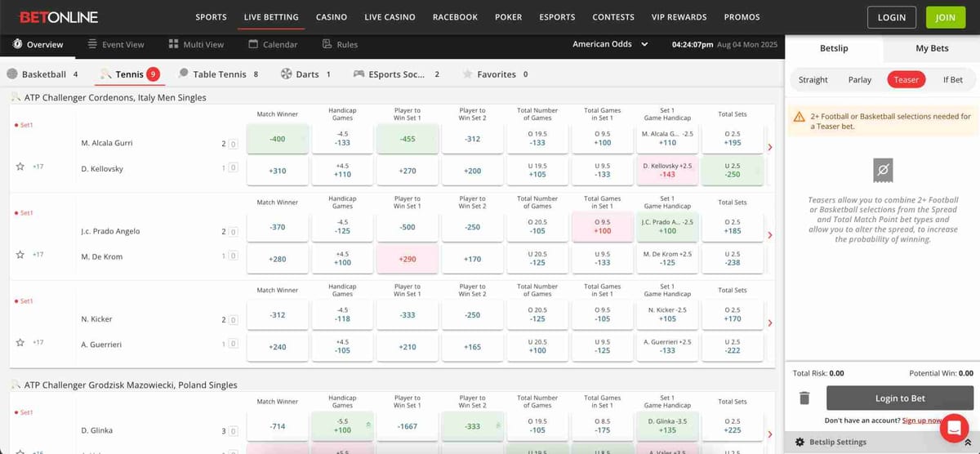This screenshot has width=980, height=454.
Task: Select the Darts sport filter
Action: (x=287, y=74)
